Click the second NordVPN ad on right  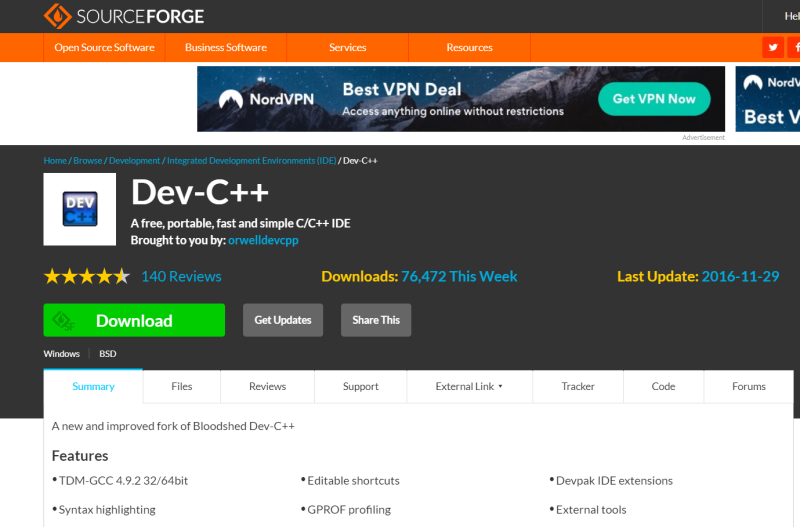(x=768, y=99)
